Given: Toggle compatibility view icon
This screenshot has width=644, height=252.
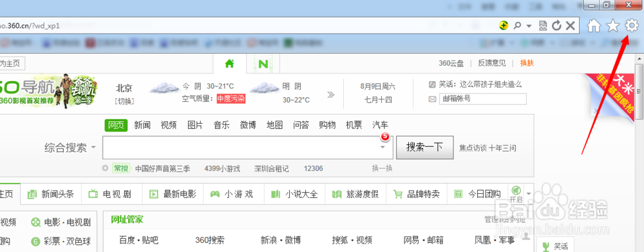Looking at the screenshot, I should point(543,26).
